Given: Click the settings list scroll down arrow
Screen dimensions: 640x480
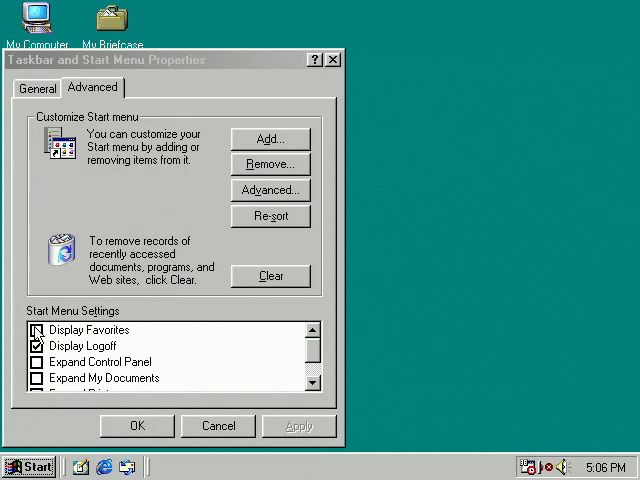Looking at the screenshot, I should pos(313,383).
